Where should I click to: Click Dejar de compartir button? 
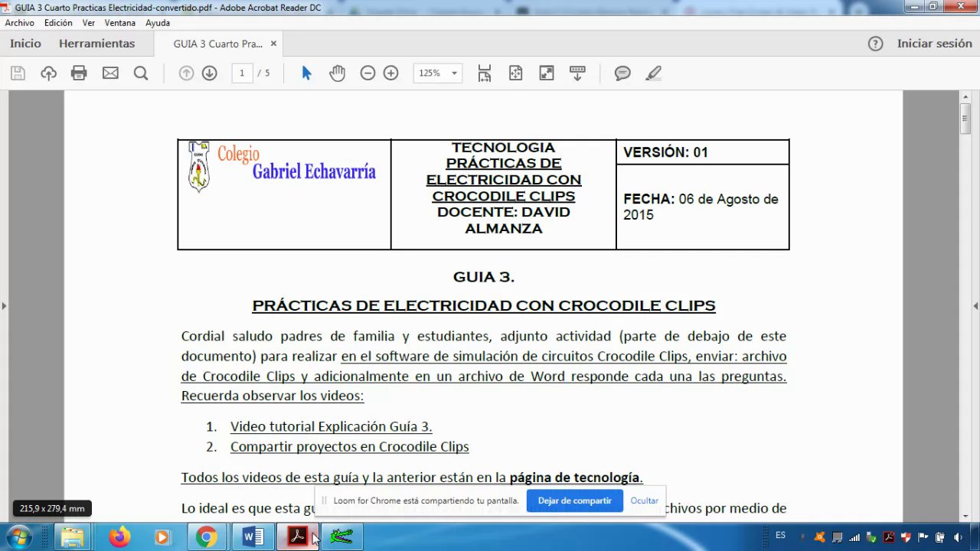(x=574, y=500)
